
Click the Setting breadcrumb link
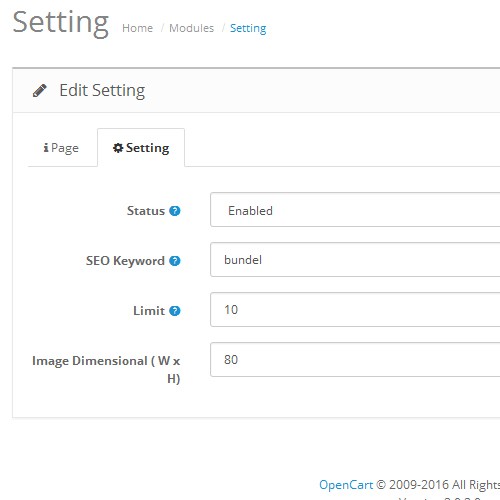[x=248, y=28]
